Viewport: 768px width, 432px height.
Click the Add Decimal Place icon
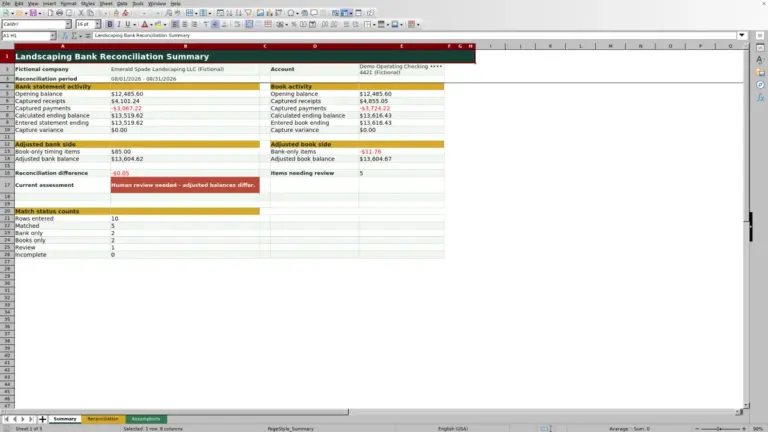pyautogui.click(x=325, y=24)
